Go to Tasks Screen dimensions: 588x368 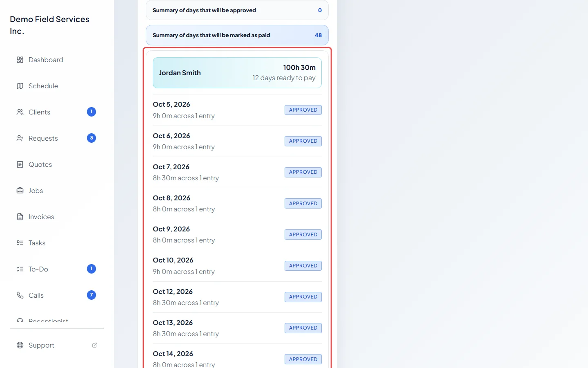pyautogui.click(x=57, y=243)
